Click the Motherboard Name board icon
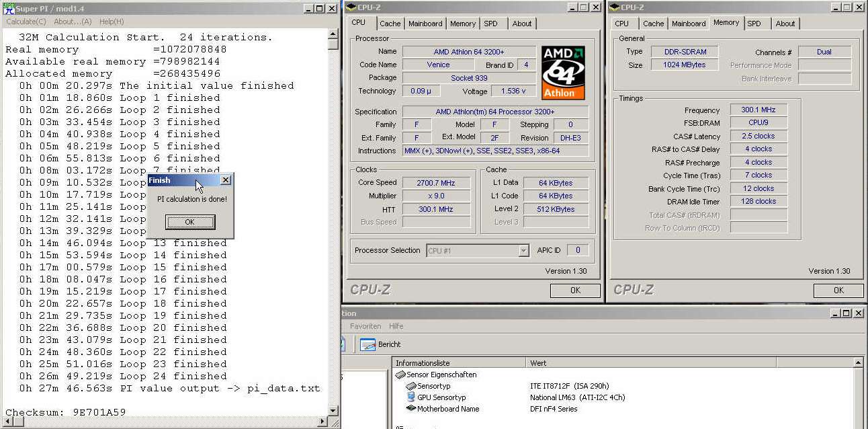The height and width of the screenshot is (429, 868). tap(411, 408)
